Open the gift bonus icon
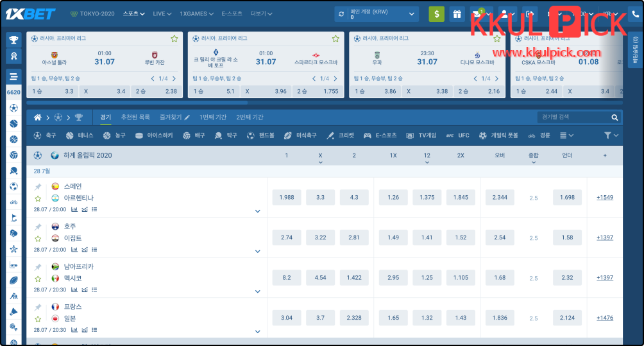The width and height of the screenshot is (644, 346). [457, 14]
